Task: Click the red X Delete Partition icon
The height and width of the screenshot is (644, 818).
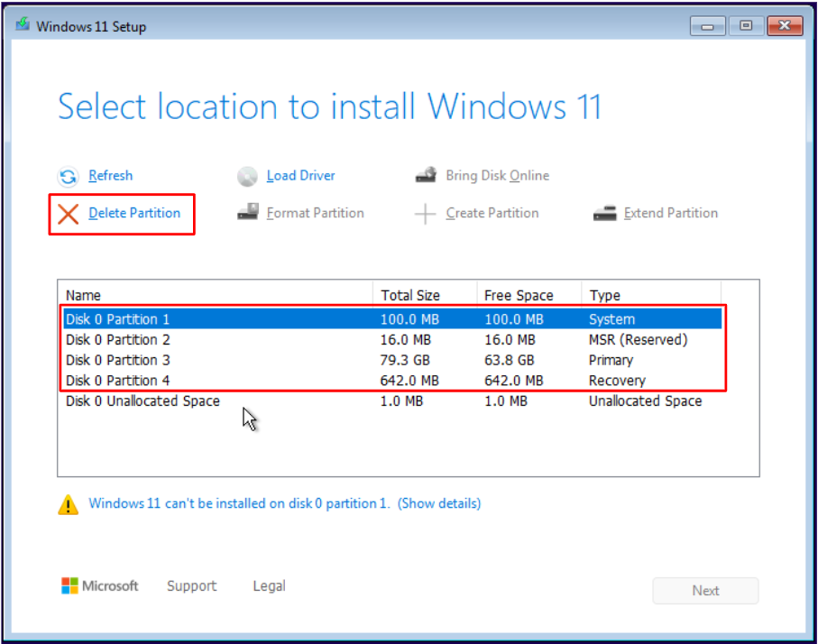Action: point(69,214)
